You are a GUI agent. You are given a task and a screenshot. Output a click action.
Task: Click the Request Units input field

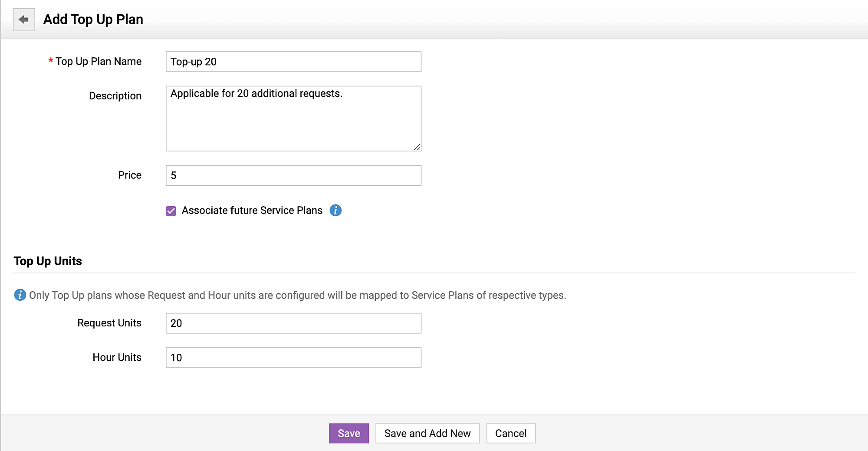[293, 323]
